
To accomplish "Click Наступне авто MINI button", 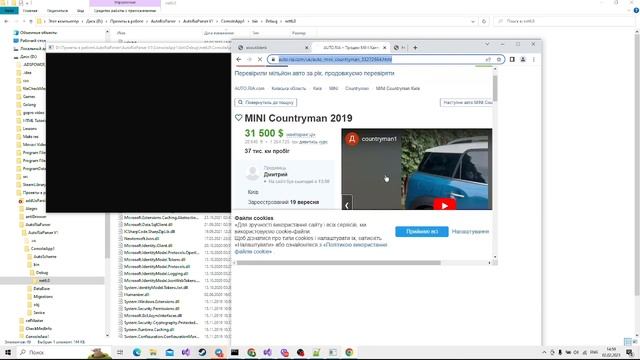I will tap(466, 102).
